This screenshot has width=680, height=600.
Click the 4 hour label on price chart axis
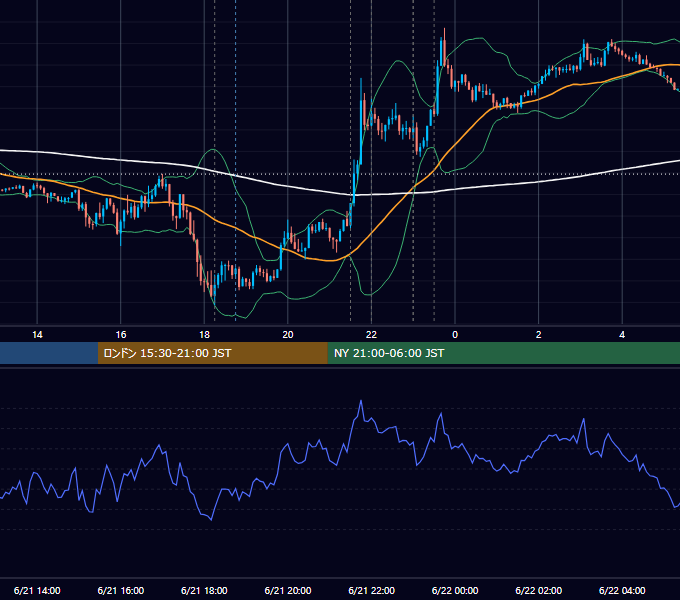pyautogui.click(x=622, y=335)
